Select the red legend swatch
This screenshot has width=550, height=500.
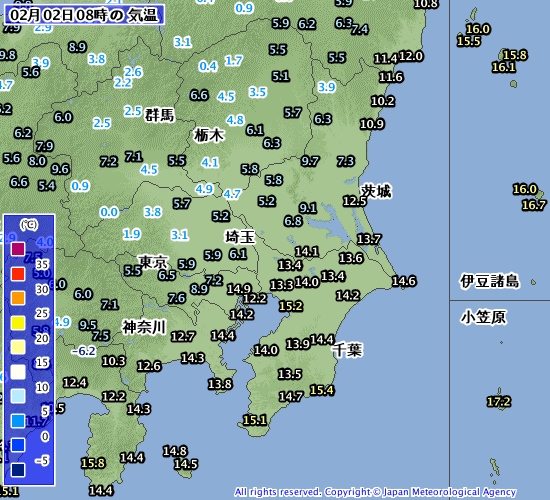click(18, 273)
